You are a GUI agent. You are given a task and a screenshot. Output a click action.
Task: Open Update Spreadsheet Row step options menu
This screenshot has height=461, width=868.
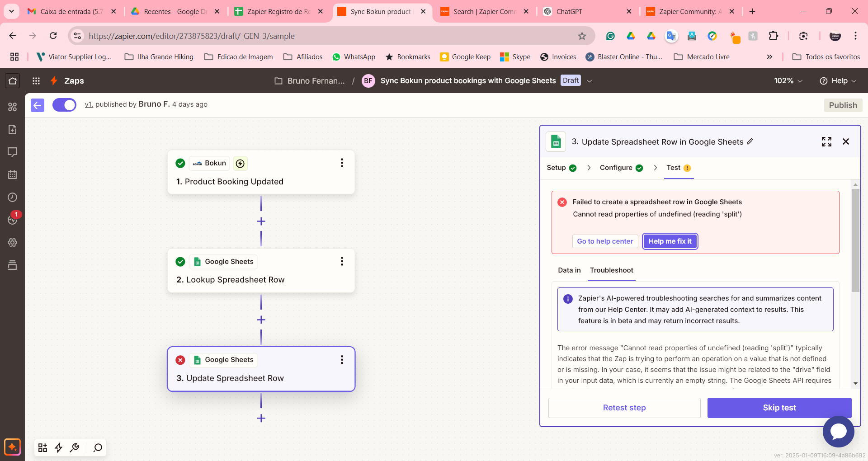coord(342,360)
